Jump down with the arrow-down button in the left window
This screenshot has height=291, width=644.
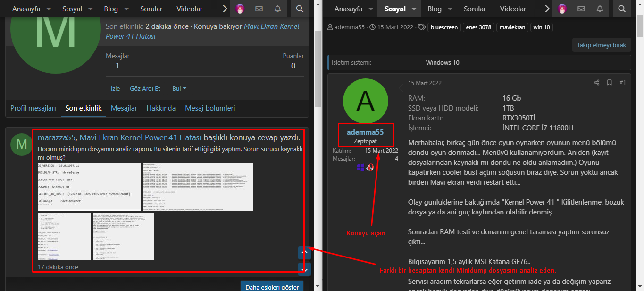[305, 269]
